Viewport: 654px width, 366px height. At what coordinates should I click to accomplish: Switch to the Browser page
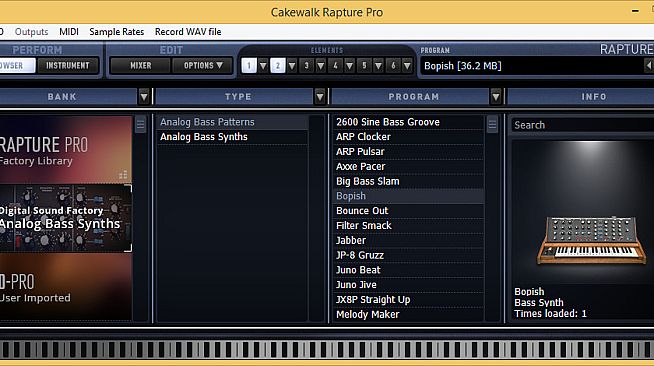click(x=18, y=65)
